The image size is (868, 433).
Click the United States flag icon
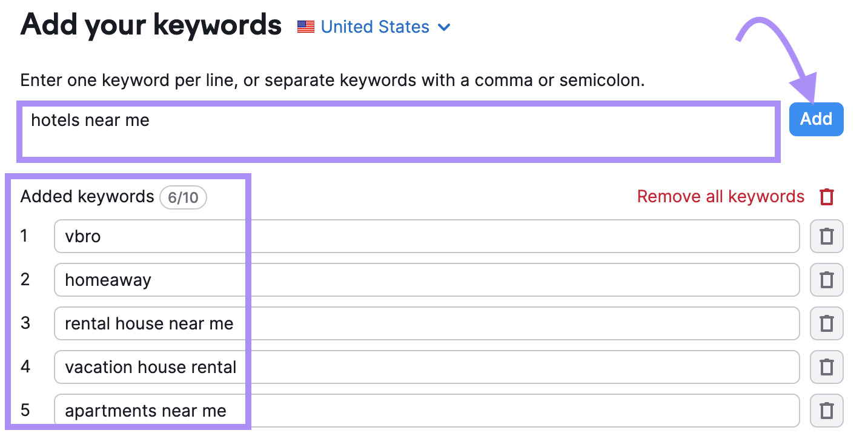305,26
